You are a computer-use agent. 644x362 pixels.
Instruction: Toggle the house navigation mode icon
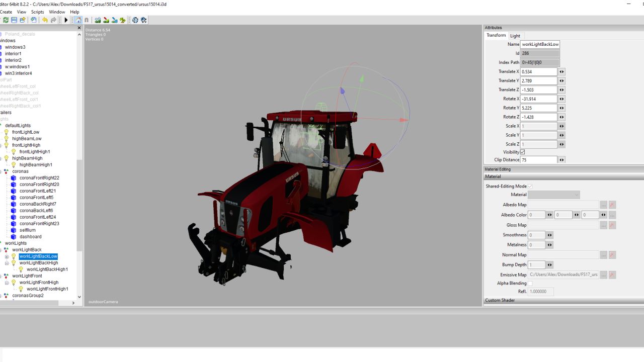78,20
